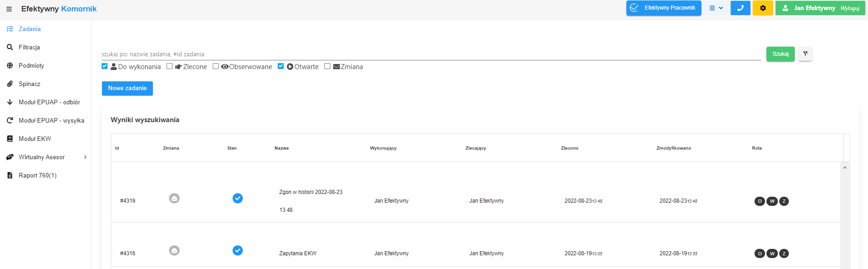Click the blue checkmark status of task #4316
This screenshot has width=868, height=269.
click(x=237, y=250)
